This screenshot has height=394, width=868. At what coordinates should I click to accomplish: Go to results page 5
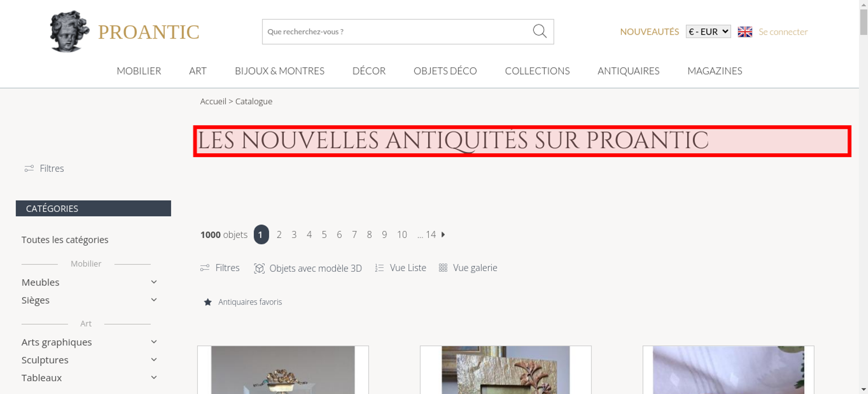pos(324,235)
